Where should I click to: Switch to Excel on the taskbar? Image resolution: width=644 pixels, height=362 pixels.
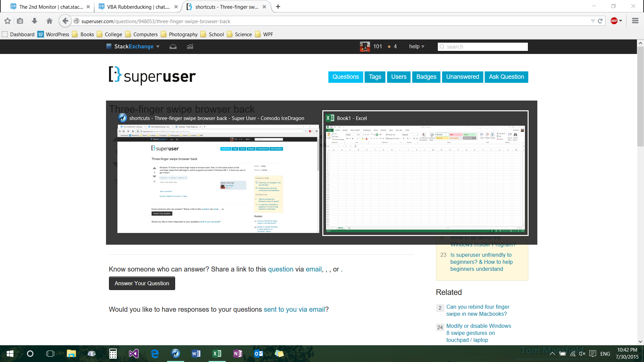[x=217, y=354]
